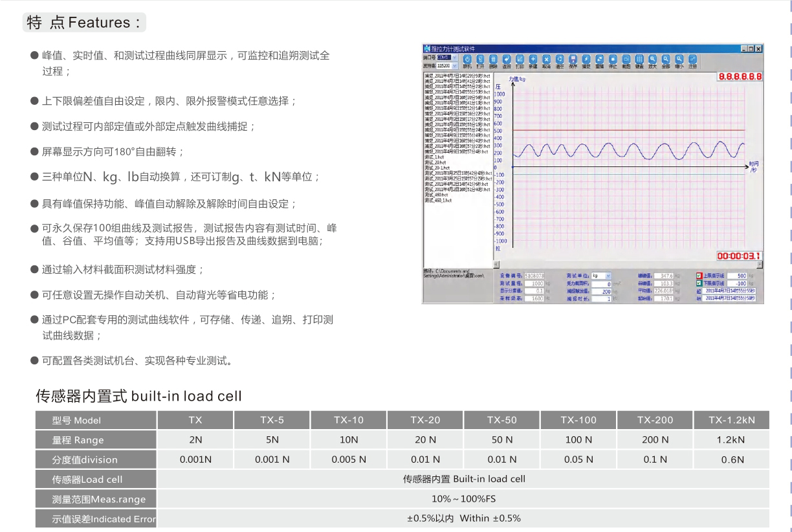Viewport: 792px width, 532px height.
Task: Click the 放大 (zoom in) magnifier icon
Action: pos(652,59)
